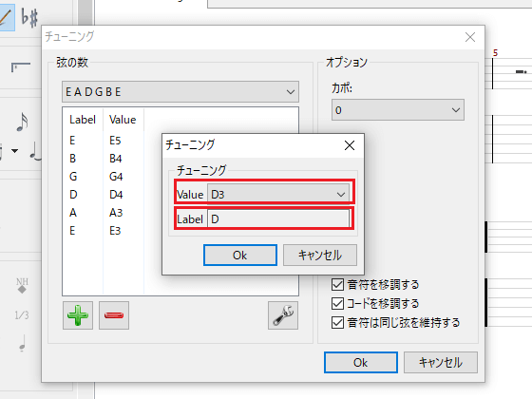Image resolution: width=532 pixels, height=399 pixels.
Task: Click the red minus remove-string button
Action: [114, 315]
